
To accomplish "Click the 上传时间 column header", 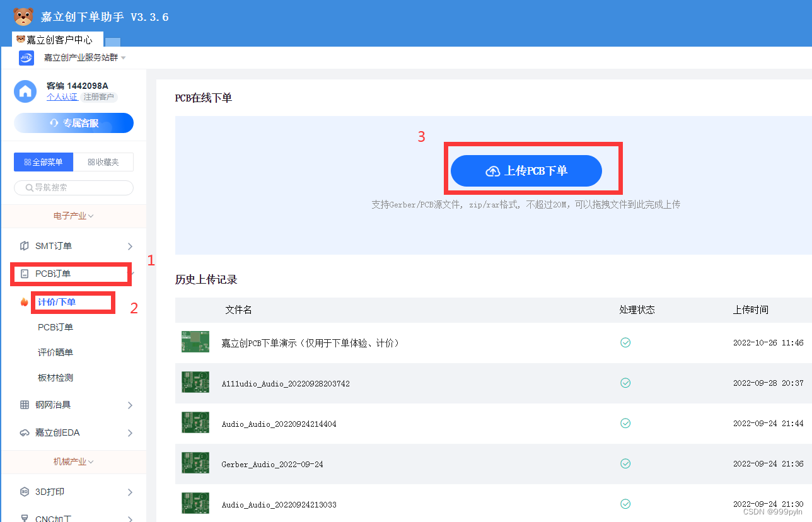I will pyautogui.click(x=750, y=310).
